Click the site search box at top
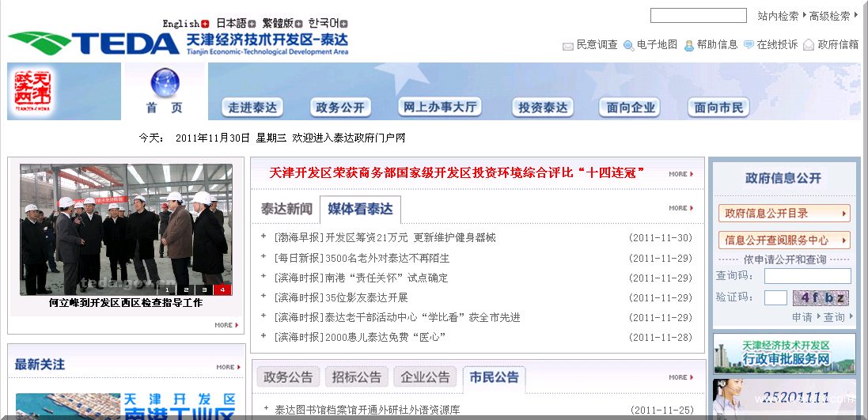 tap(698, 16)
